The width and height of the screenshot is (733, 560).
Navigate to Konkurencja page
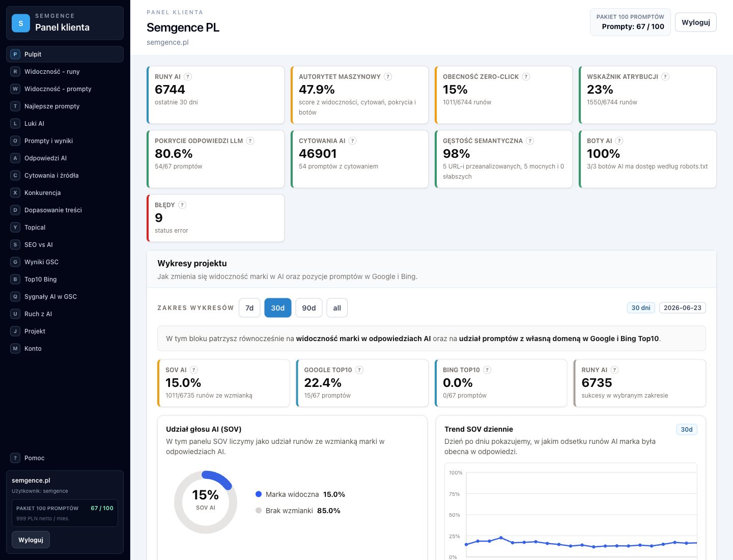click(x=65, y=193)
